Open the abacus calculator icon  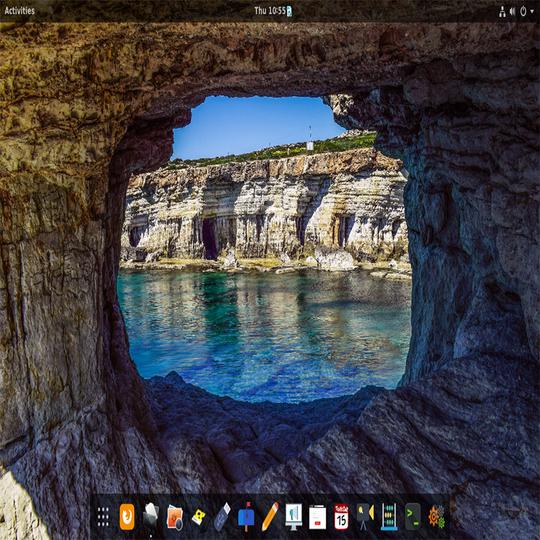point(389,517)
